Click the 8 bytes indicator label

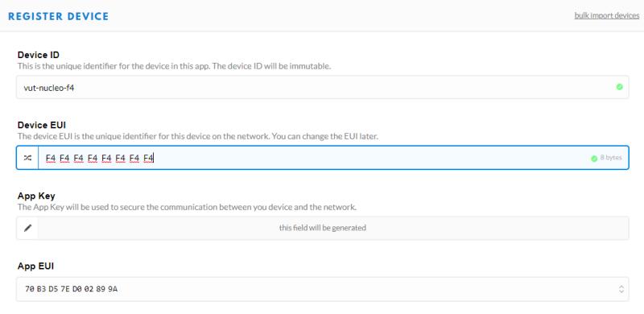point(611,158)
